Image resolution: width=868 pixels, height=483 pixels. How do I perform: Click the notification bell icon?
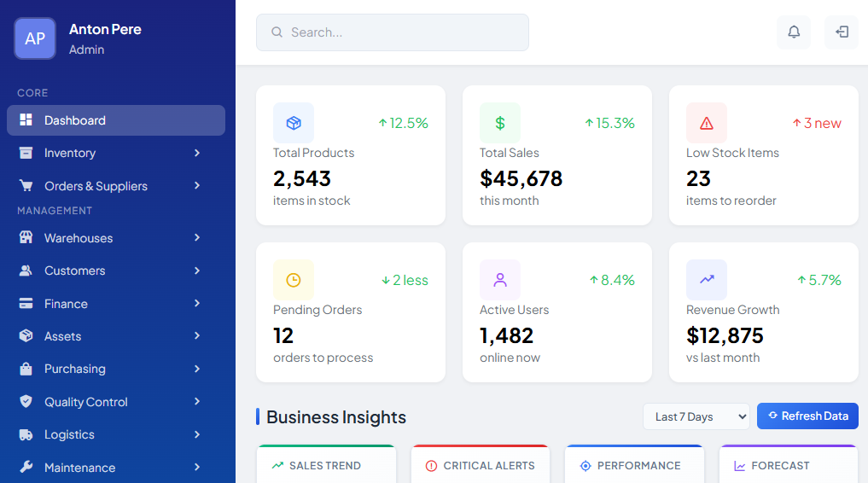pos(794,32)
